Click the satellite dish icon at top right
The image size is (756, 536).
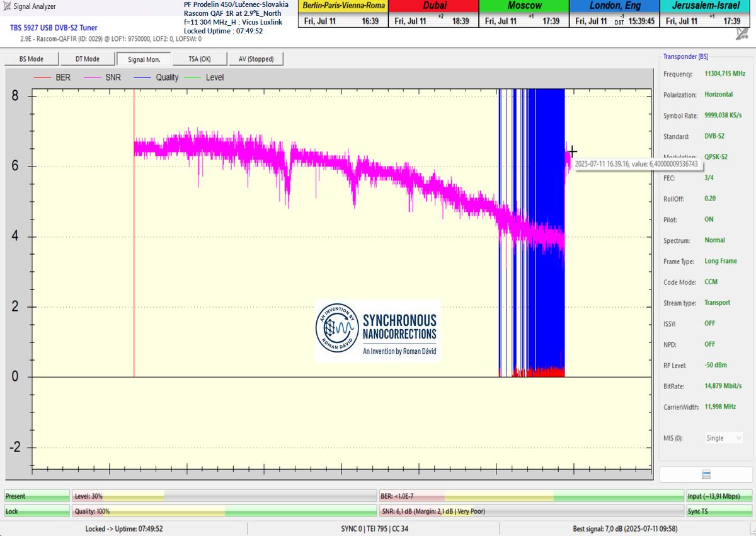click(742, 34)
